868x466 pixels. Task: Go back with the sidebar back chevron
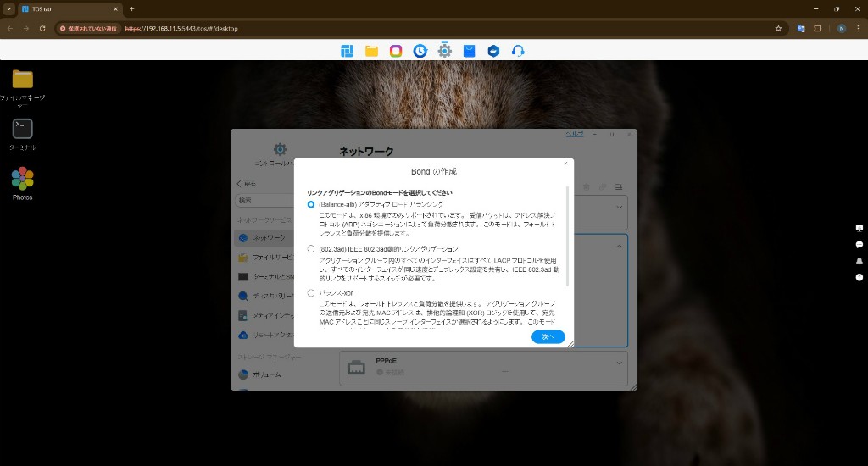tap(239, 184)
